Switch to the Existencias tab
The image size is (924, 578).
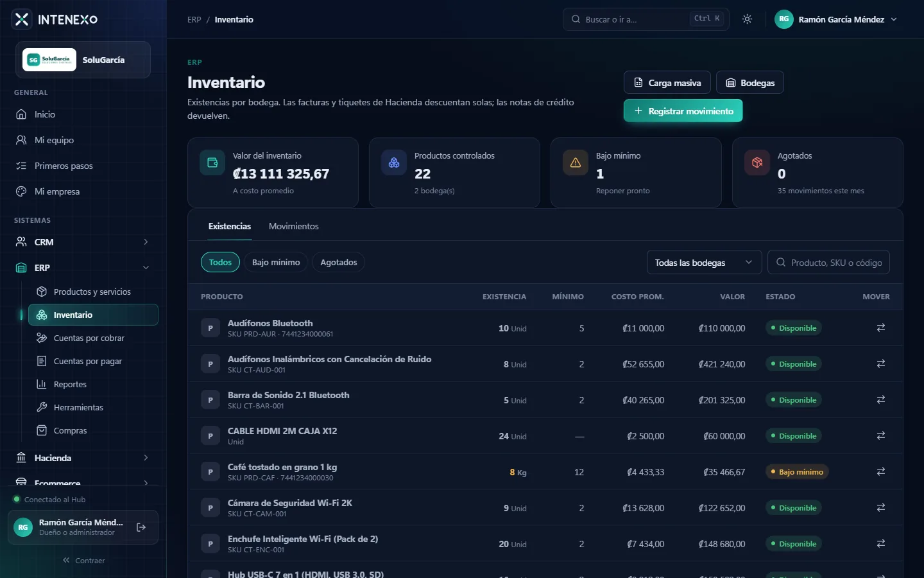(230, 226)
